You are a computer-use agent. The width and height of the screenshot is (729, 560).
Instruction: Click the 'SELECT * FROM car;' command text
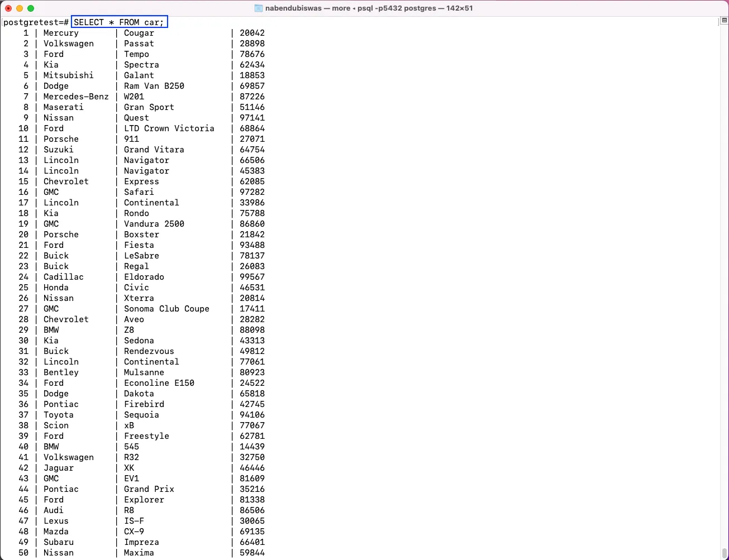(120, 22)
